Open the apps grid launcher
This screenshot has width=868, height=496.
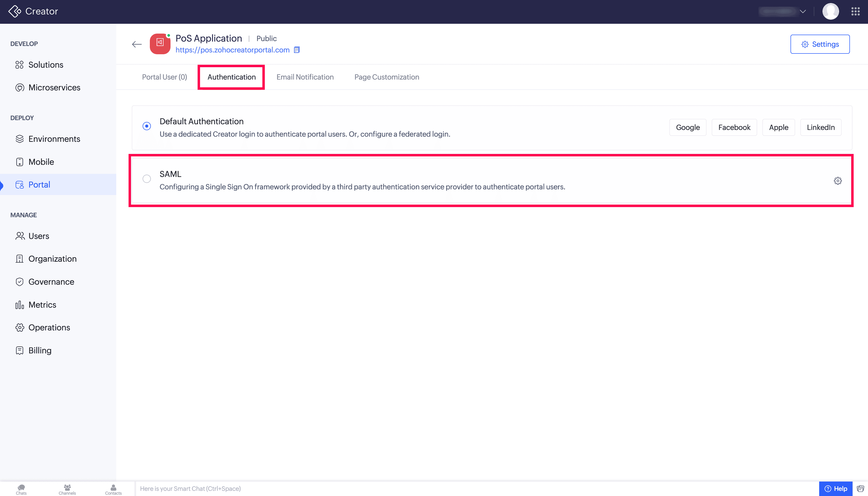point(855,12)
